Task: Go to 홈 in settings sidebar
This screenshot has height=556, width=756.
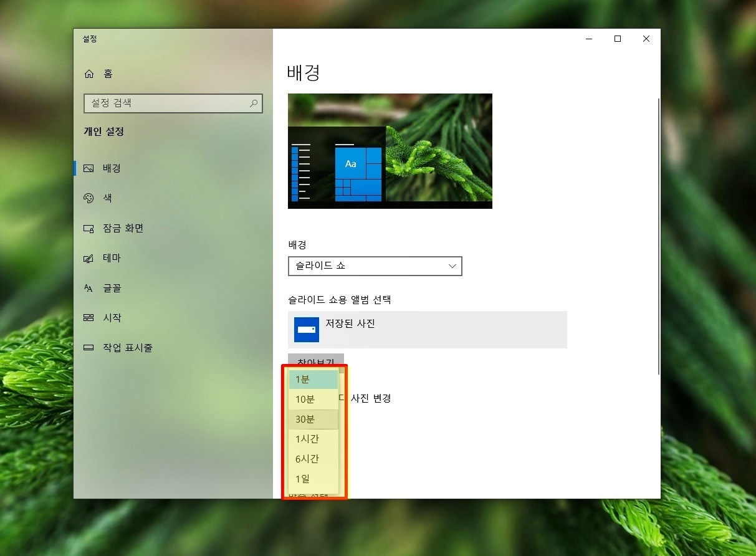Action: [108, 74]
